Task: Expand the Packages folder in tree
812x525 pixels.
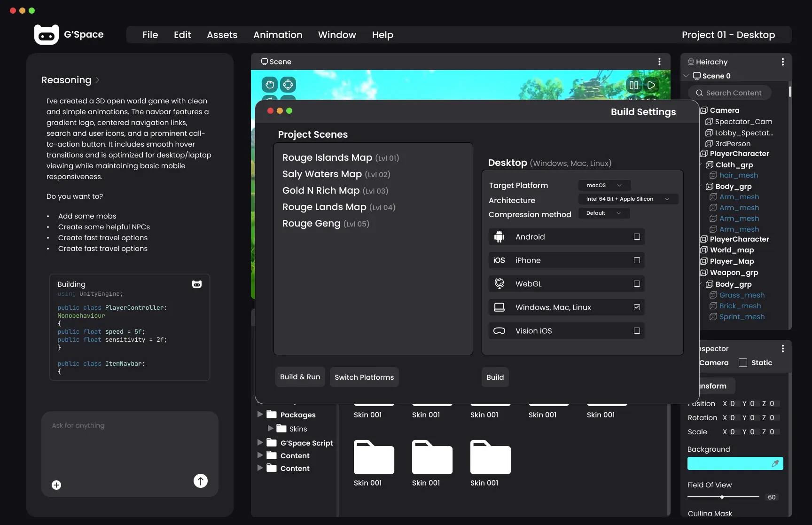Action: tap(260, 415)
